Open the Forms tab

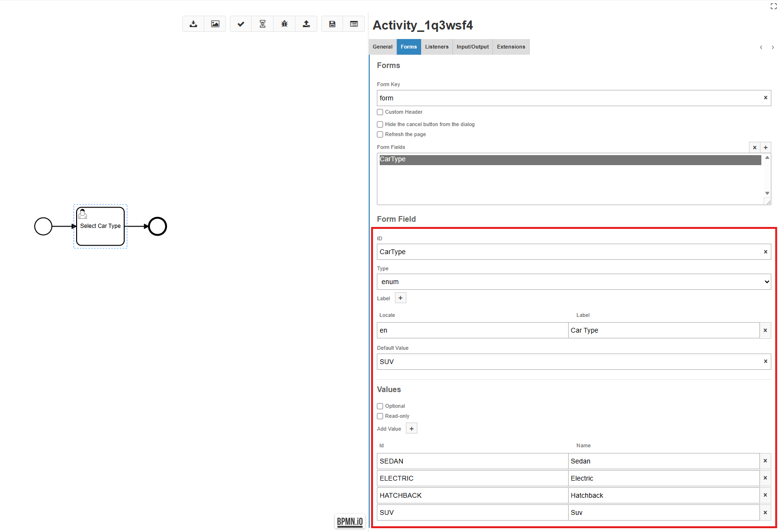[x=409, y=47]
